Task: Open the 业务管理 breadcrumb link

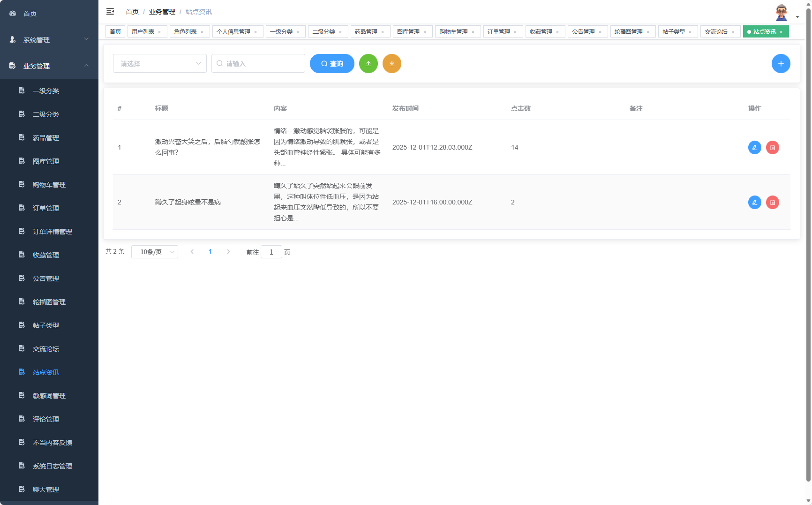Action: click(x=162, y=11)
